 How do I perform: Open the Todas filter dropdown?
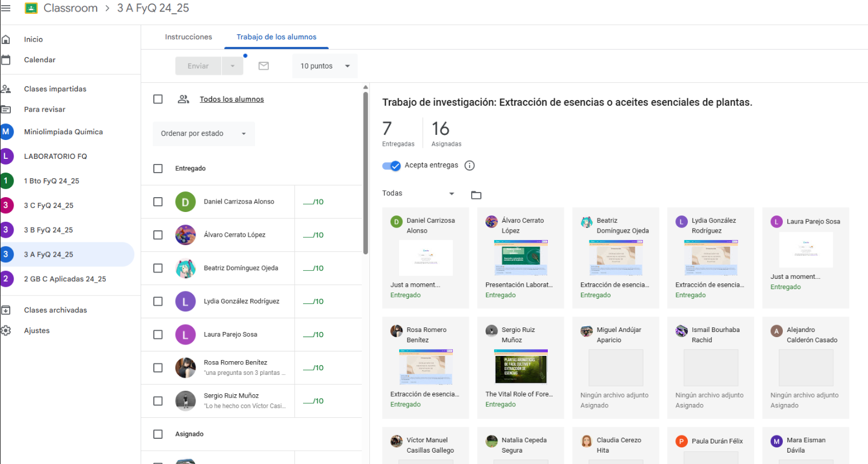click(x=419, y=194)
